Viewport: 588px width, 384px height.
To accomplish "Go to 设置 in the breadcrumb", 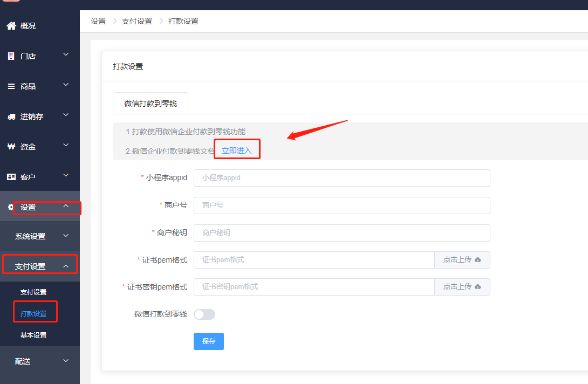I will [x=98, y=21].
